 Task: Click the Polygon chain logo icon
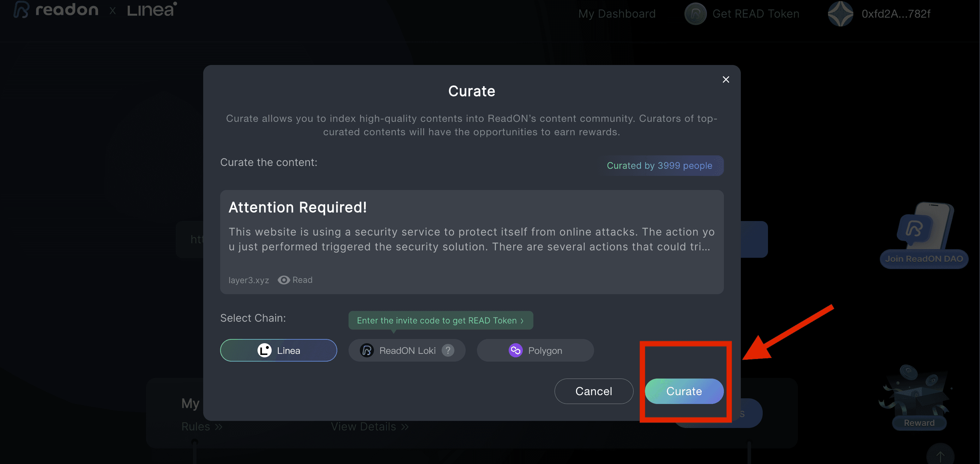point(515,350)
